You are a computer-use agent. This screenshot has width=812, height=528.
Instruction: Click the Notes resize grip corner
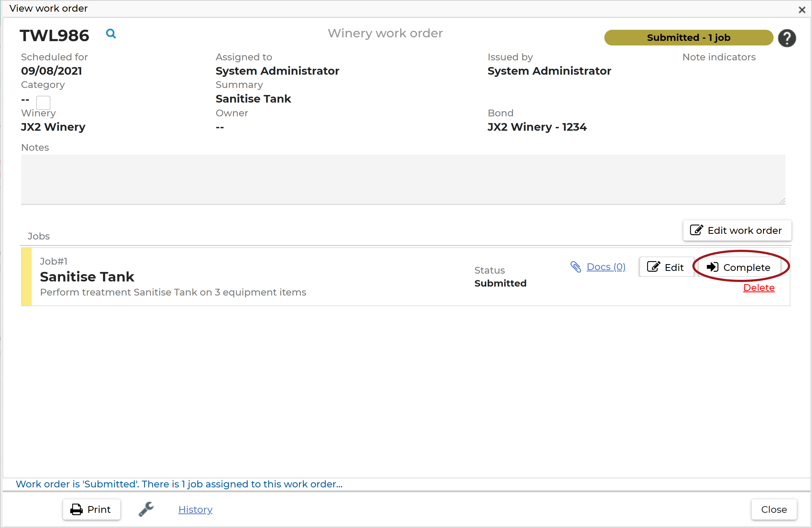pos(782,201)
